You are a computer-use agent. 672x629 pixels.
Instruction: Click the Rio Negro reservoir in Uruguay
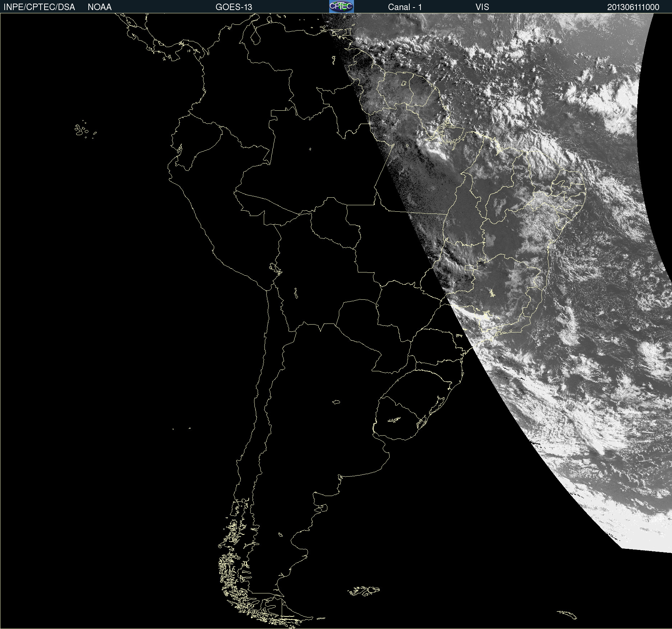point(394,419)
